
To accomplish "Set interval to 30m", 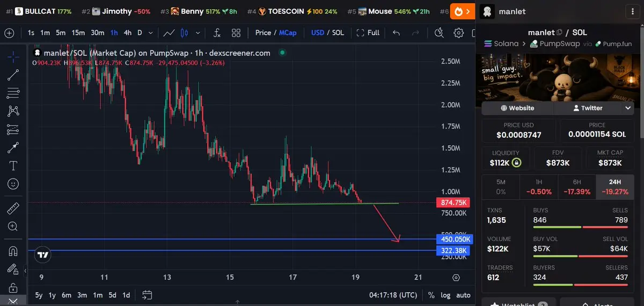I will point(98,33).
